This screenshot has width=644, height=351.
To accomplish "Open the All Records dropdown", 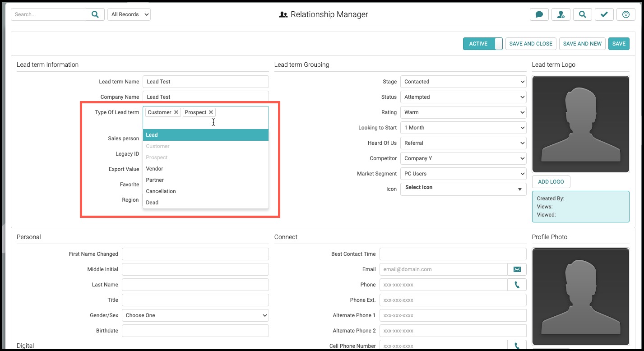I will [129, 14].
